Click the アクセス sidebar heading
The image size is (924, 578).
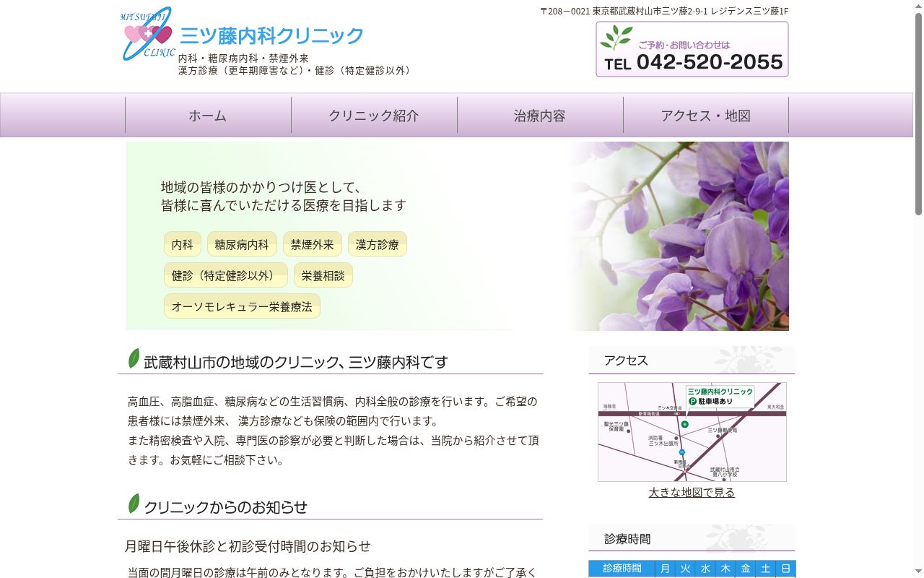692,360
